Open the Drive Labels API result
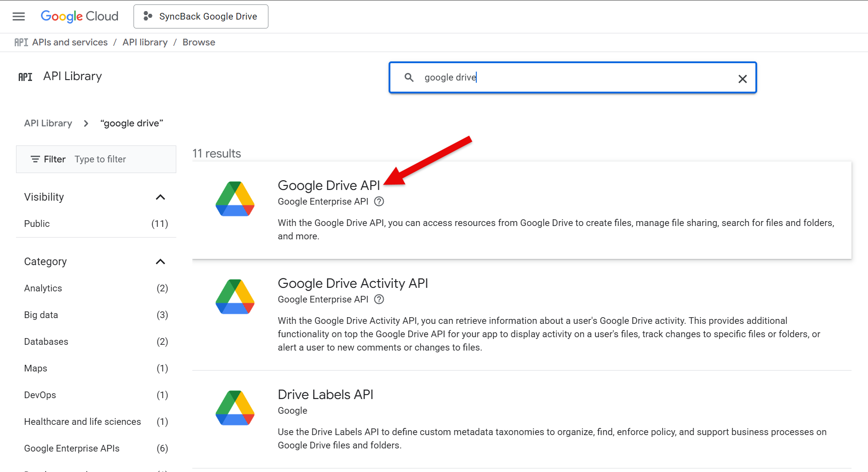The image size is (868, 472). (x=325, y=395)
